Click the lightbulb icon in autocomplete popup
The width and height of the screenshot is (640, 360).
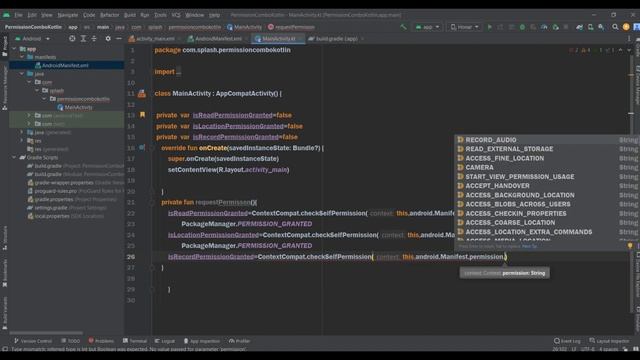pyautogui.click(x=630, y=246)
